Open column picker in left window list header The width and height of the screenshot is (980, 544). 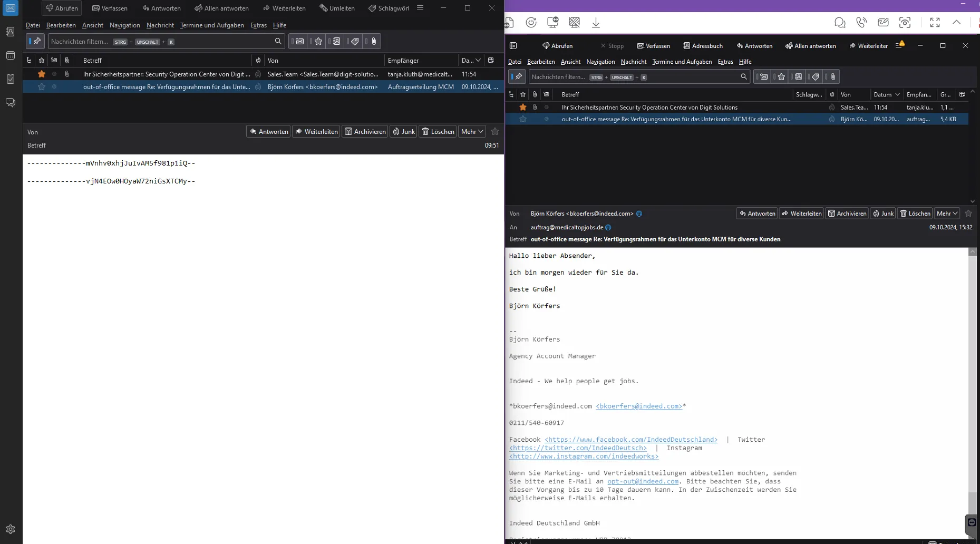pyautogui.click(x=491, y=60)
